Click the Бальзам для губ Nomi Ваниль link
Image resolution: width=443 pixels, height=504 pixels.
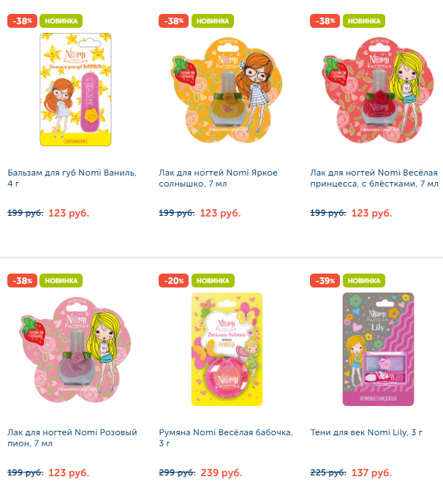[x=72, y=178]
